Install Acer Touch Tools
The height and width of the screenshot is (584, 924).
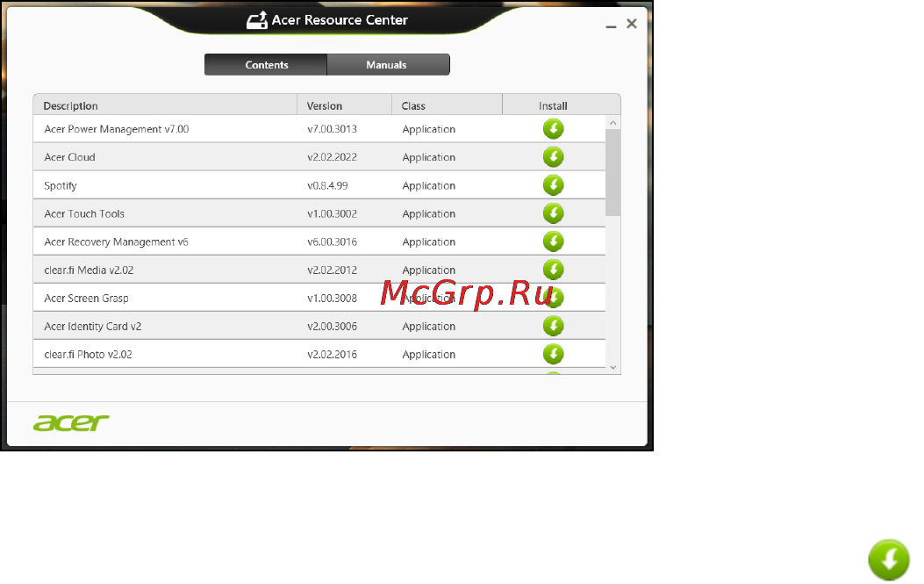(554, 213)
